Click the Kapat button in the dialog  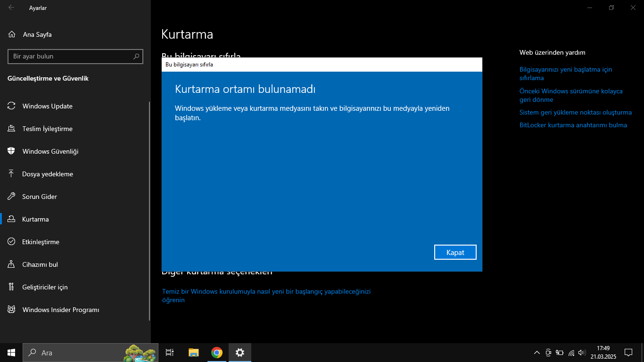pyautogui.click(x=455, y=252)
